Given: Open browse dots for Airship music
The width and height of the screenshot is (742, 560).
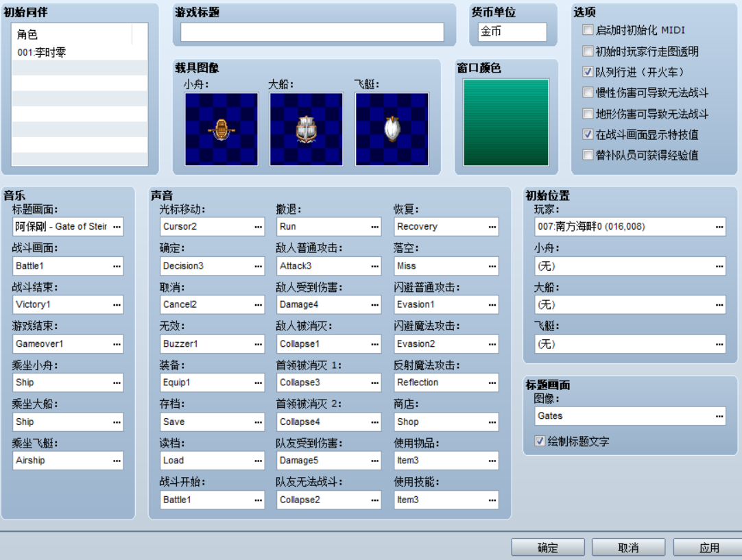Looking at the screenshot, I should [117, 461].
